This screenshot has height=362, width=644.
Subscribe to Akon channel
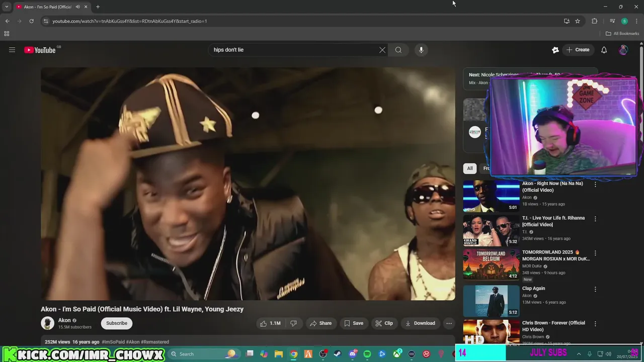(x=117, y=323)
